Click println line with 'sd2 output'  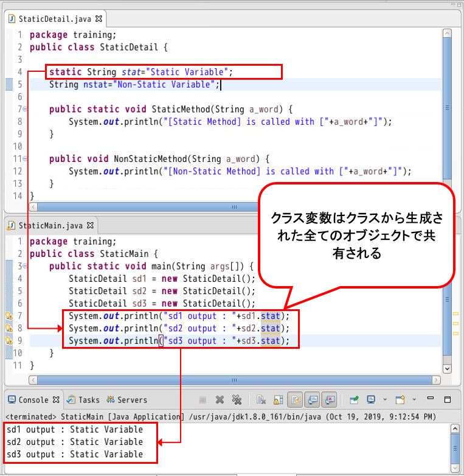pyautogui.click(x=179, y=328)
